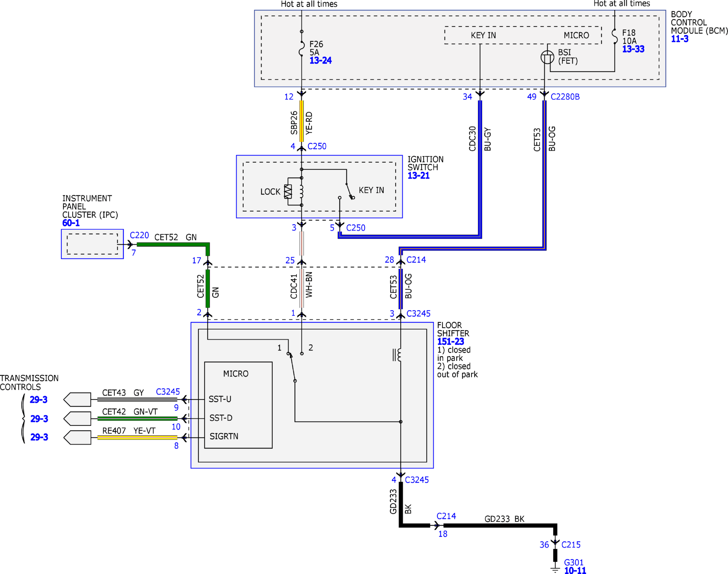Open the G301 ground reference 10-11

point(575,570)
